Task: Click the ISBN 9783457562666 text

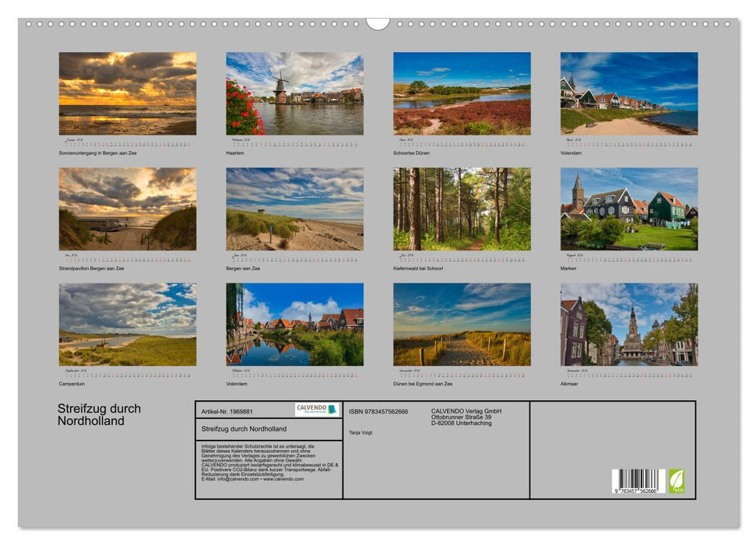Action: (x=378, y=411)
